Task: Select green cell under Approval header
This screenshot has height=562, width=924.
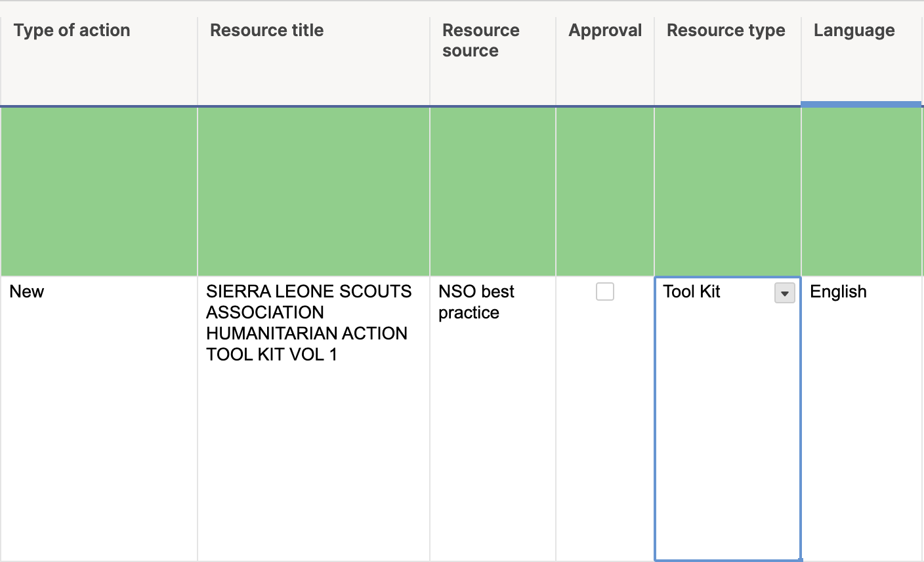Action: click(604, 191)
